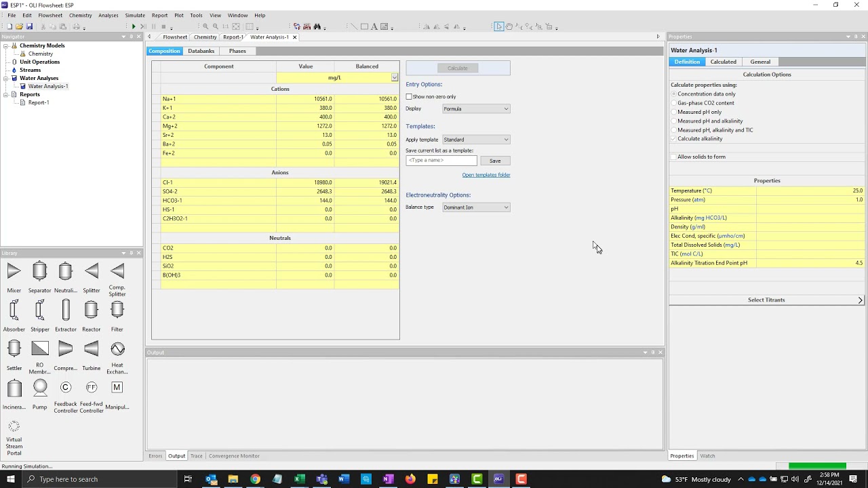Click the Save disk toolbar icon
The height and width of the screenshot is (488, 868).
(x=29, y=26)
